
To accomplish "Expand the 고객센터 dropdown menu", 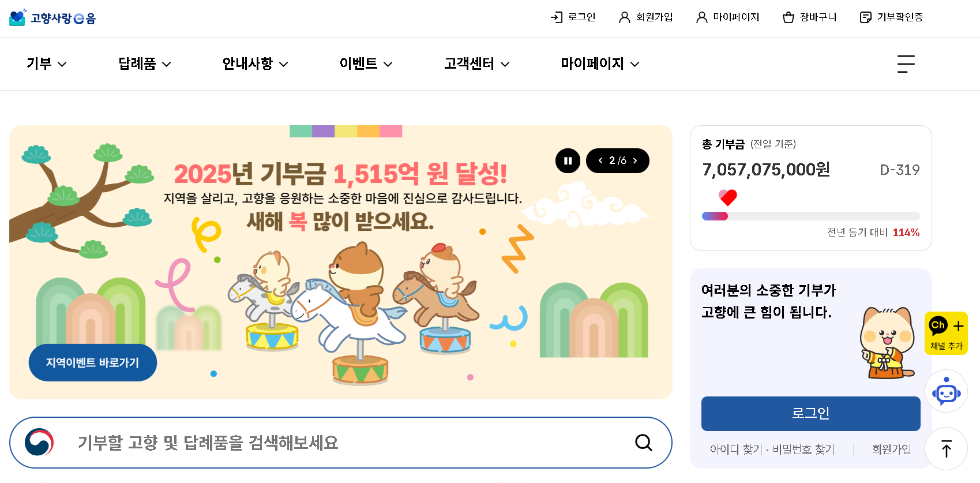I will pyautogui.click(x=476, y=64).
